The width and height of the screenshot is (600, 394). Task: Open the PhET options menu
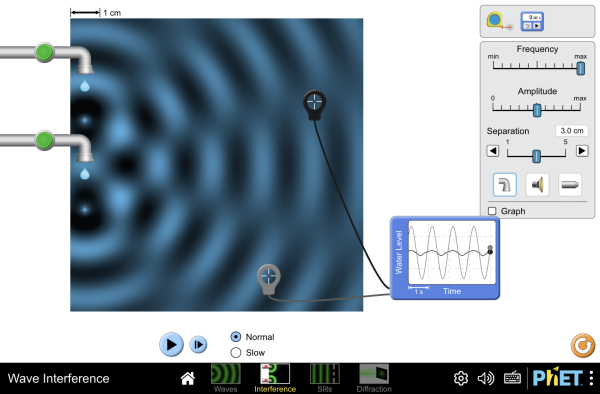(592, 378)
